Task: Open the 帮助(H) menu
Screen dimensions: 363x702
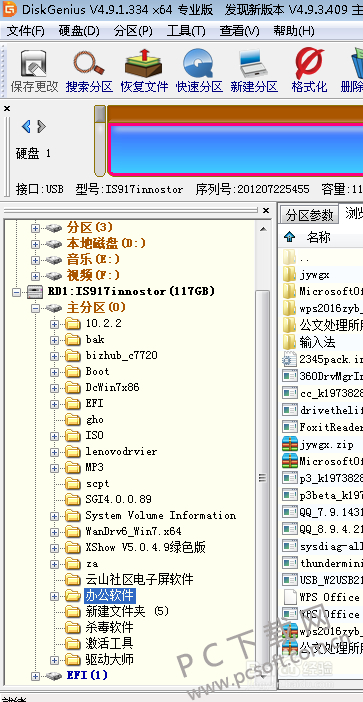Action: (294, 31)
